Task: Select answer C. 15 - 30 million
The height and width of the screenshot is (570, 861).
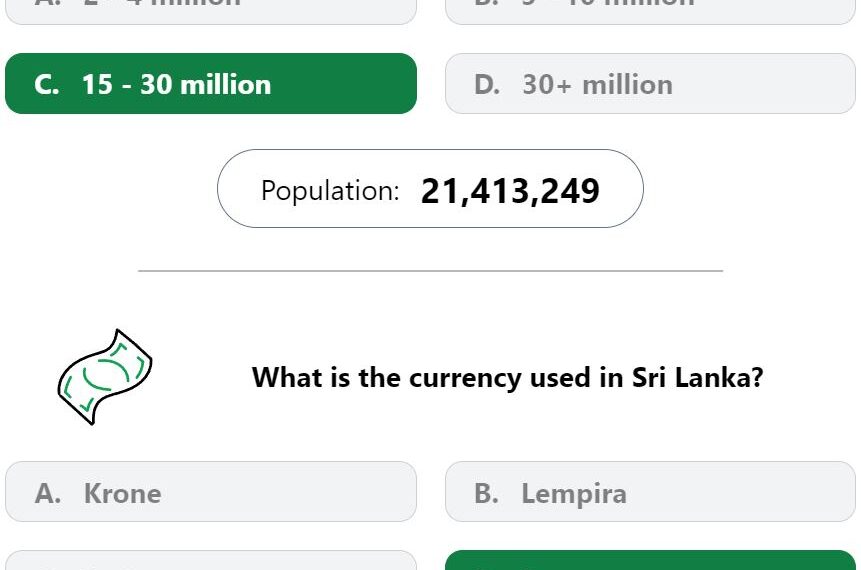Action: tap(211, 83)
